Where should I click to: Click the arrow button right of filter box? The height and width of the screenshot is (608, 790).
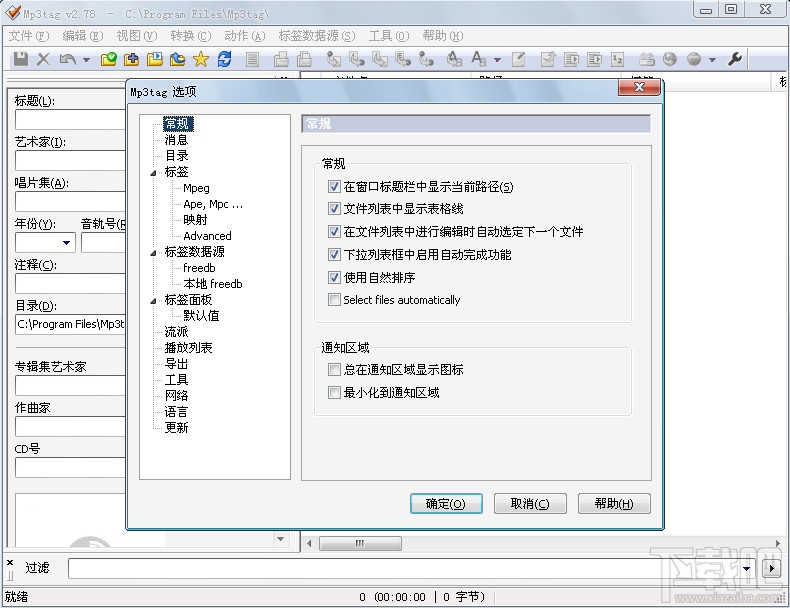pyautogui.click(x=771, y=569)
